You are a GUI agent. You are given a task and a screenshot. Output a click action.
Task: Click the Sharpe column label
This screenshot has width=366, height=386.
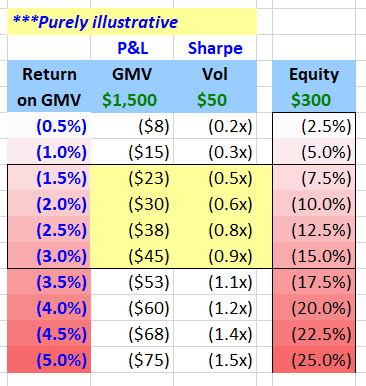coord(215,48)
